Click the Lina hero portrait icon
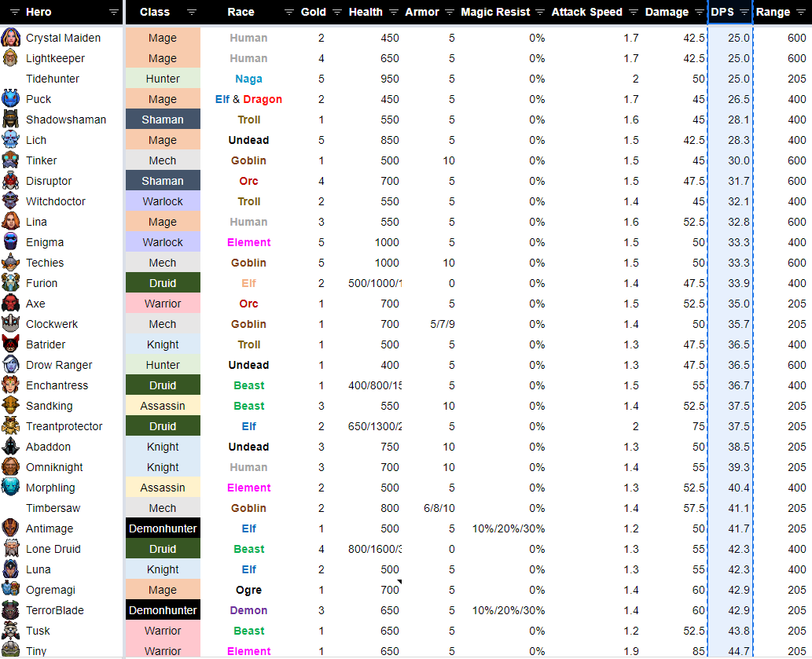Screen dimensions: 812x659 [10, 222]
